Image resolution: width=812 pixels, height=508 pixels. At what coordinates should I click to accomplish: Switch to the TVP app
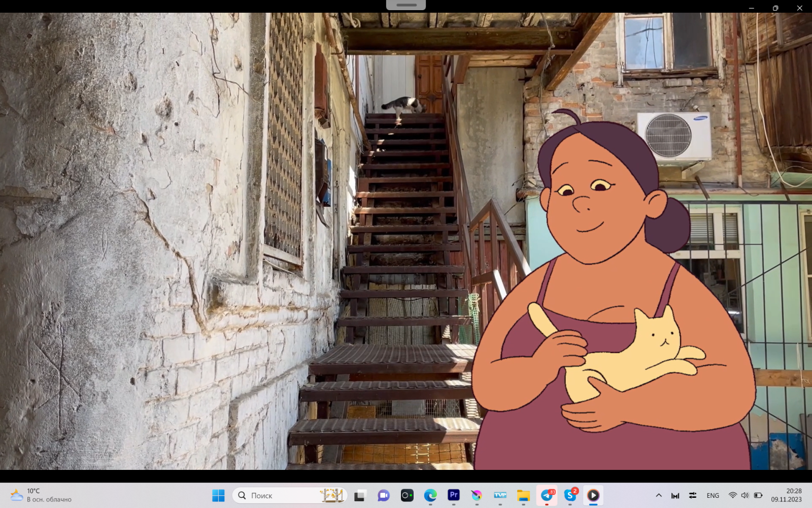click(500, 495)
